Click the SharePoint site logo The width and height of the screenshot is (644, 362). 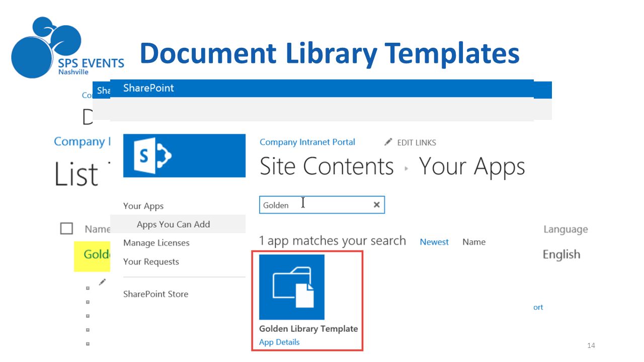point(184,155)
